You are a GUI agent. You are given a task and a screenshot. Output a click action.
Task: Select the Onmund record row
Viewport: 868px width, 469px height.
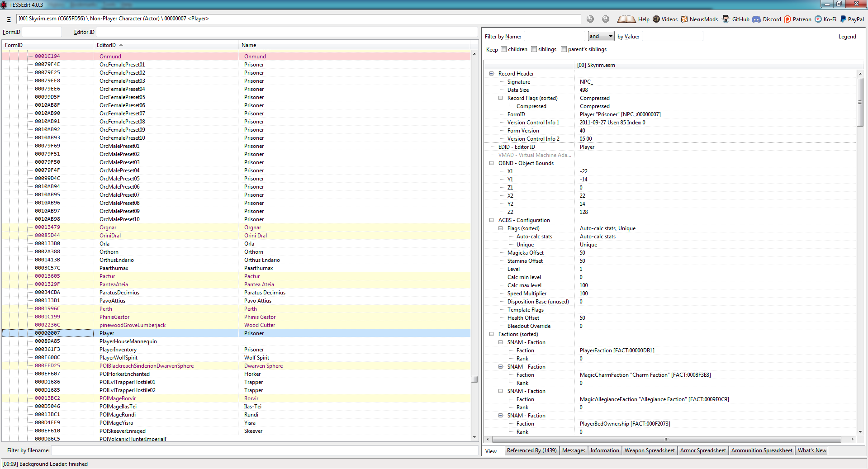[236, 57]
